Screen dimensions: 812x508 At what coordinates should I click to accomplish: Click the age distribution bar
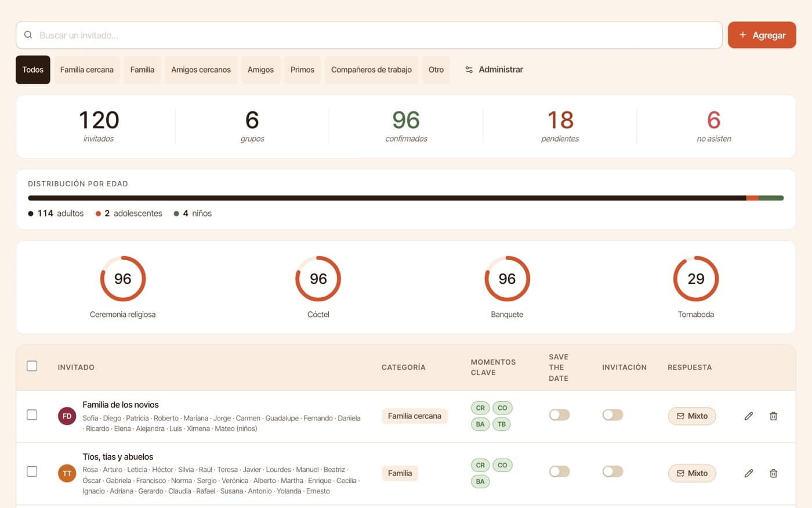coord(406,198)
